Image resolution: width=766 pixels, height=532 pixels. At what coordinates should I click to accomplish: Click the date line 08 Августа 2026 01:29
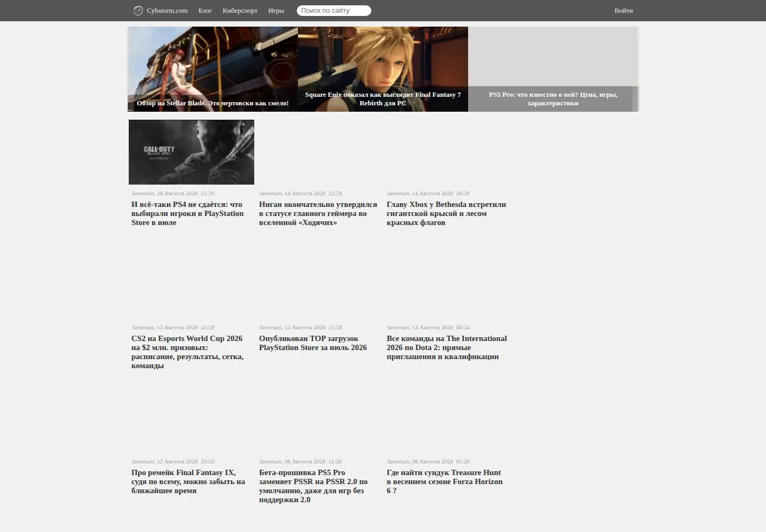(428, 462)
